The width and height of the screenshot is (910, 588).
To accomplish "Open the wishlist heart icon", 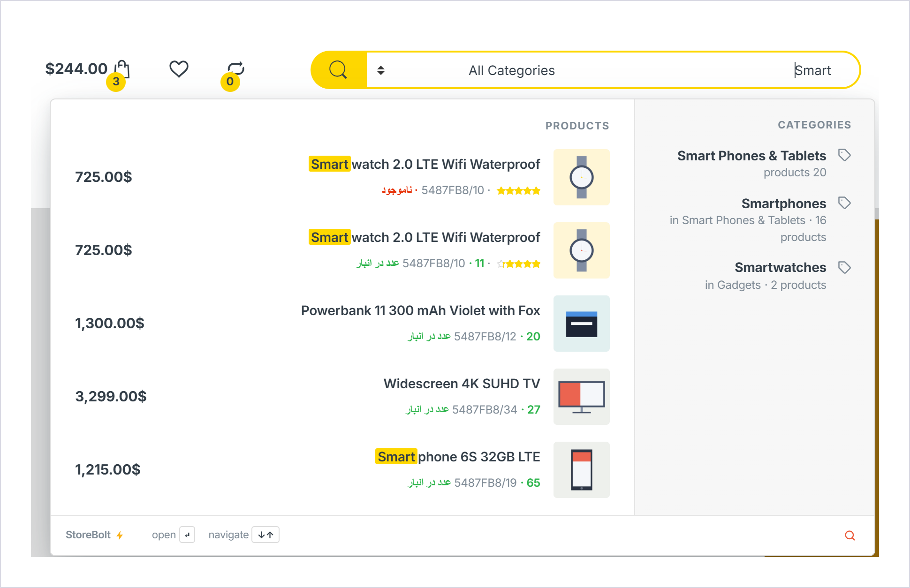I will 179,69.
